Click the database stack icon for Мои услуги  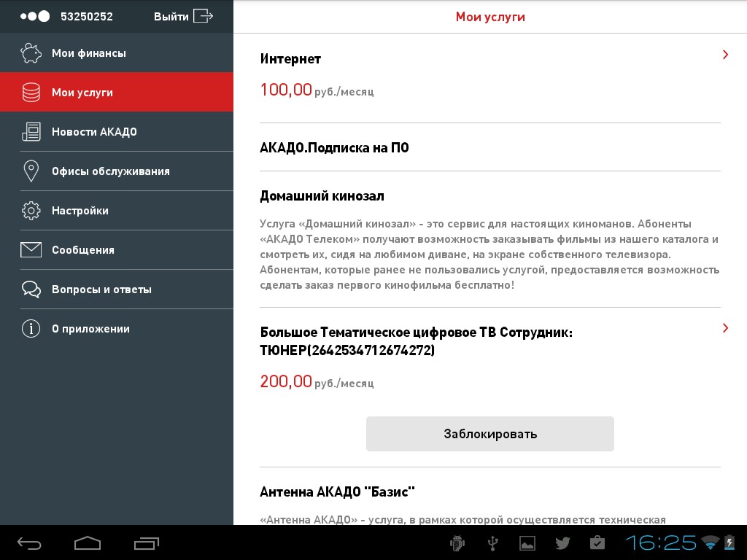coord(31,93)
